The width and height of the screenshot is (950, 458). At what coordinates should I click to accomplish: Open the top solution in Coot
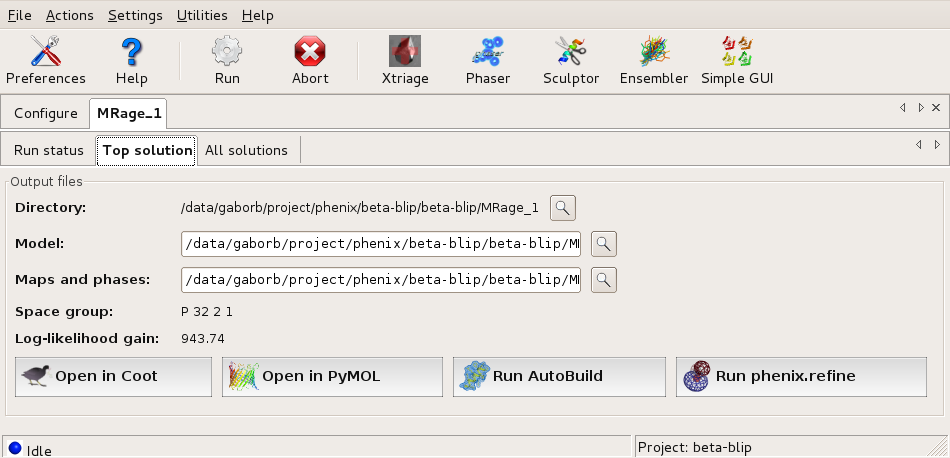click(x=113, y=377)
